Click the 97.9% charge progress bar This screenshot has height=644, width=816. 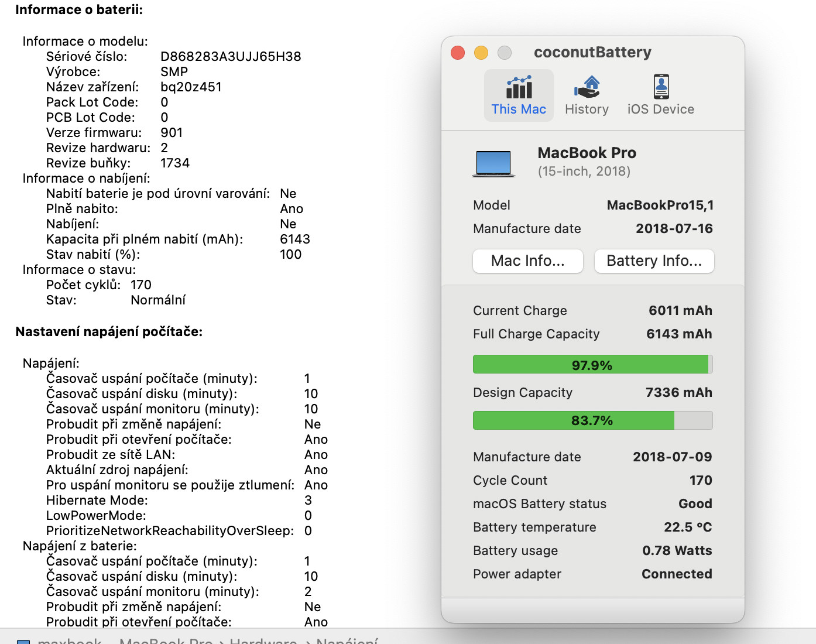(x=593, y=364)
